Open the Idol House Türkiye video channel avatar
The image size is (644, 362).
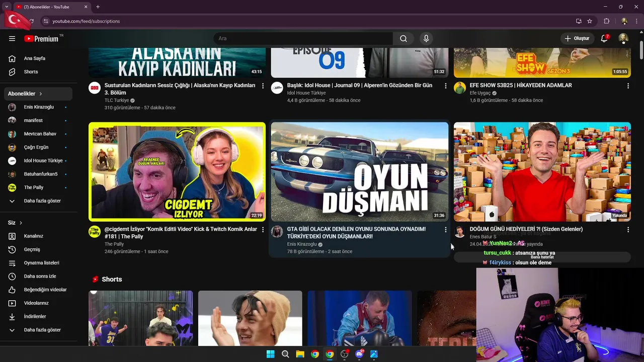tap(277, 88)
